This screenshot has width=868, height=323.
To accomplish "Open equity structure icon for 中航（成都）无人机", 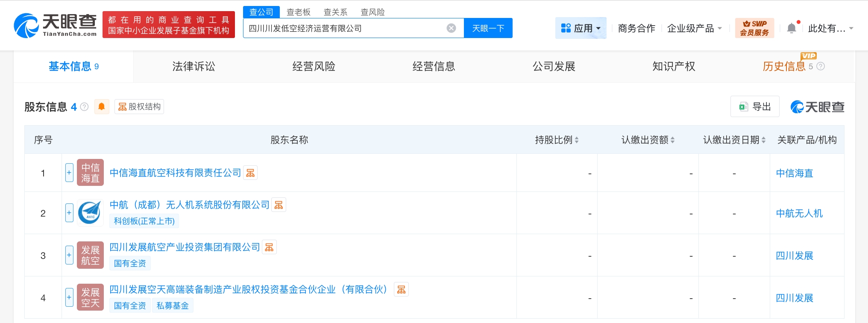I will [279, 205].
